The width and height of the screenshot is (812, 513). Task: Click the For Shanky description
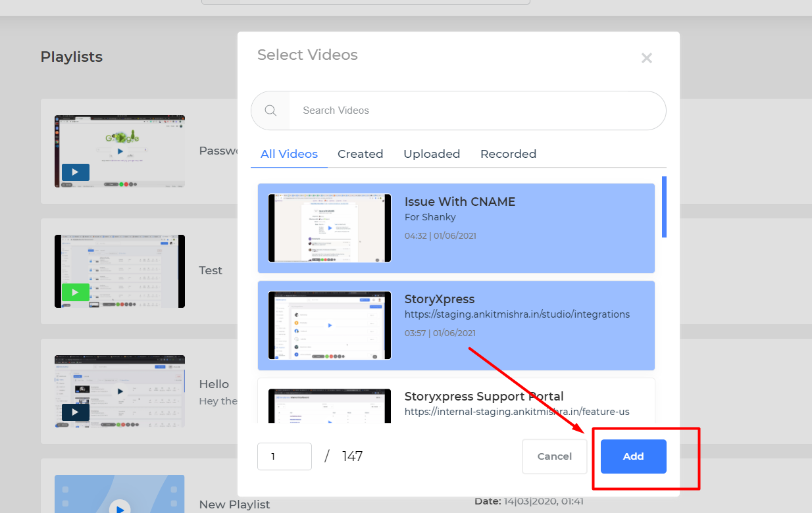(430, 217)
